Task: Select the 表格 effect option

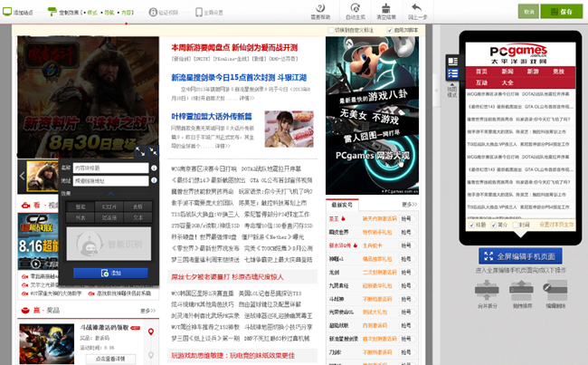Action: pos(138,207)
